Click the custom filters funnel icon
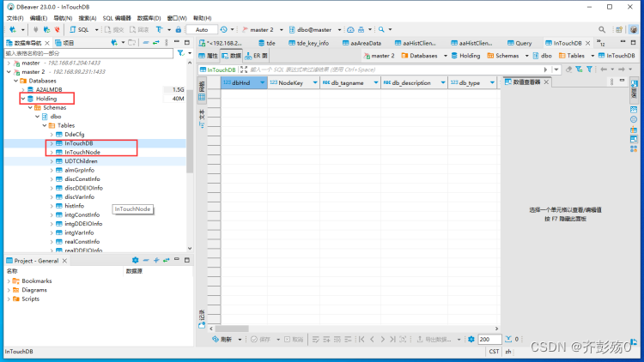Viewport: 644px width, 362px height. point(589,69)
